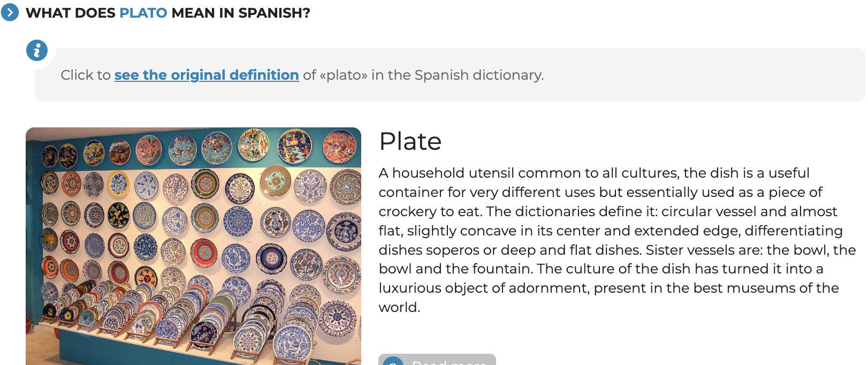Select the "Plate" title above the description
The height and width of the screenshot is (365, 868).
[x=410, y=142]
